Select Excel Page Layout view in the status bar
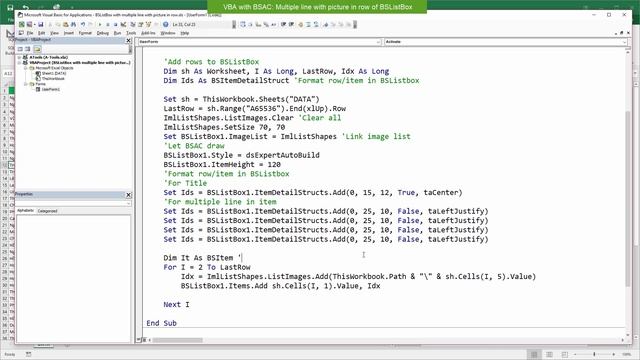This screenshot has height=360, width=640. (x=549, y=354)
